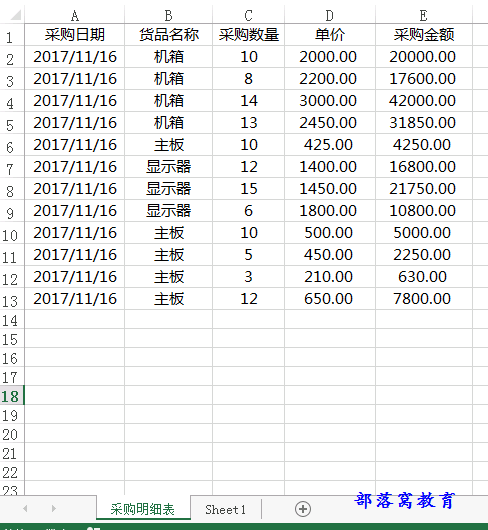Select column A header
Screen dimensions: 488x530
[75, 15]
